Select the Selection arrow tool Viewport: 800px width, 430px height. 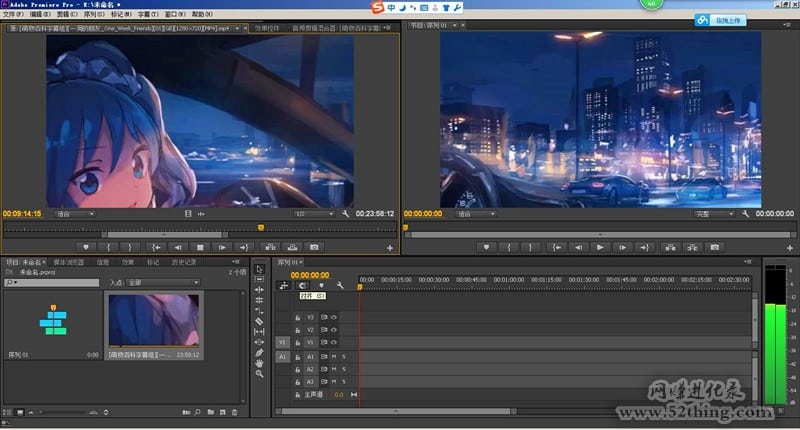coord(259,269)
